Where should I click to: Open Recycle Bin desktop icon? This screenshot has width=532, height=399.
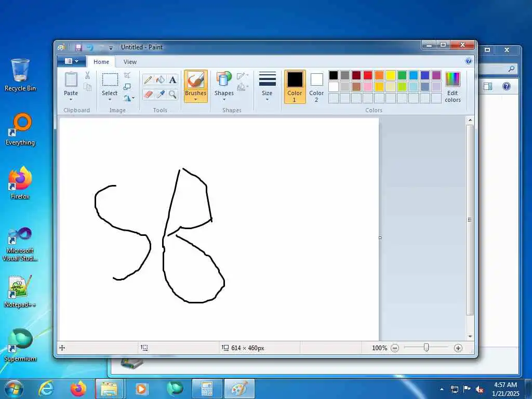click(20, 75)
